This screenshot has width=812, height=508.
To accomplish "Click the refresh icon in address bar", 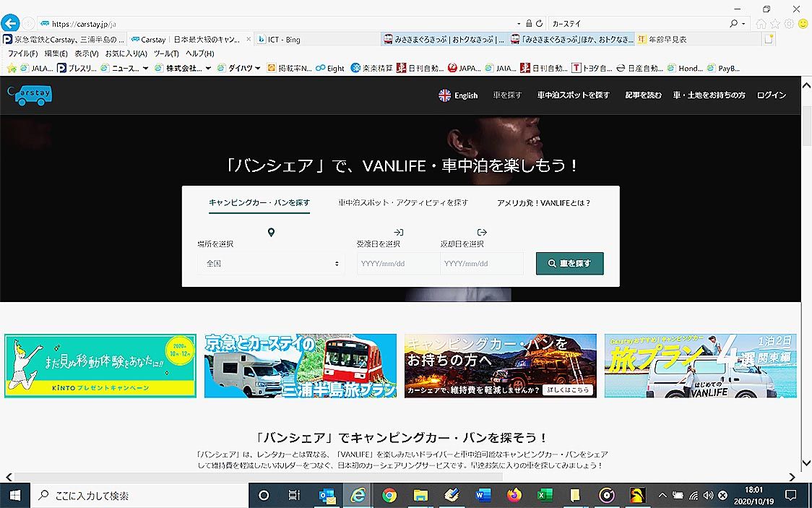I will tap(540, 24).
